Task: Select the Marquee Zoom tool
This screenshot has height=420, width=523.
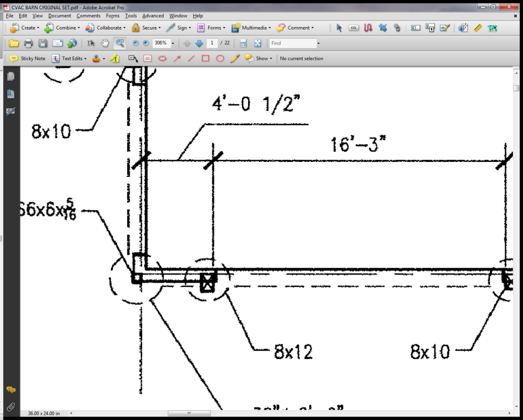Action: point(120,43)
